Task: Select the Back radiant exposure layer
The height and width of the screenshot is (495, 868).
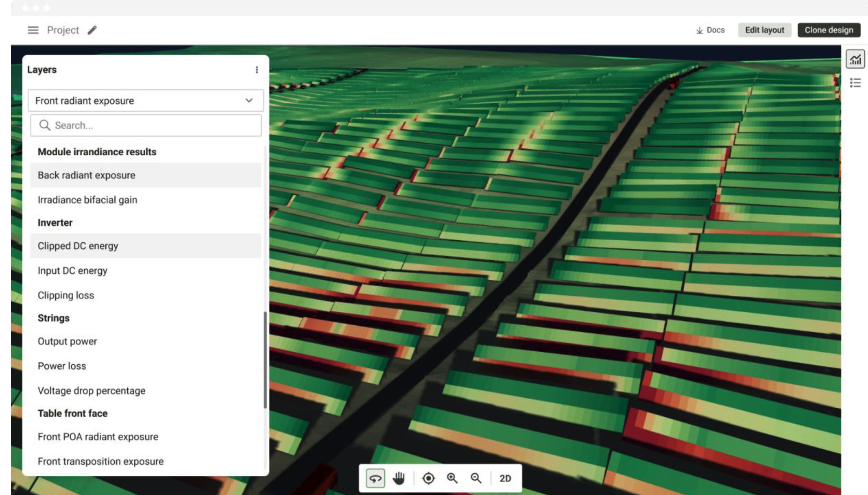Action: (x=86, y=175)
